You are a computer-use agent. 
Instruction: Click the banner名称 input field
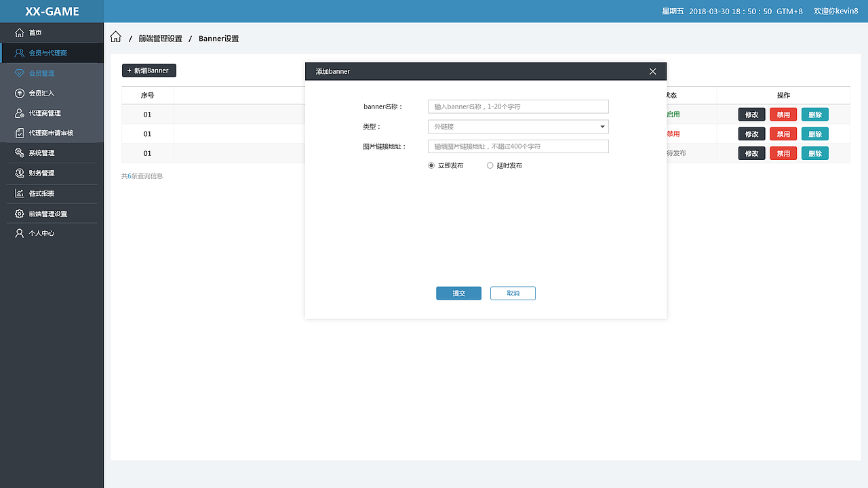518,106
